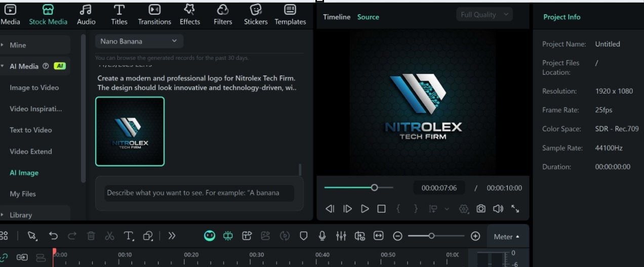Select the generated Nitrolex logo thumbnail

tap(130, 131)
